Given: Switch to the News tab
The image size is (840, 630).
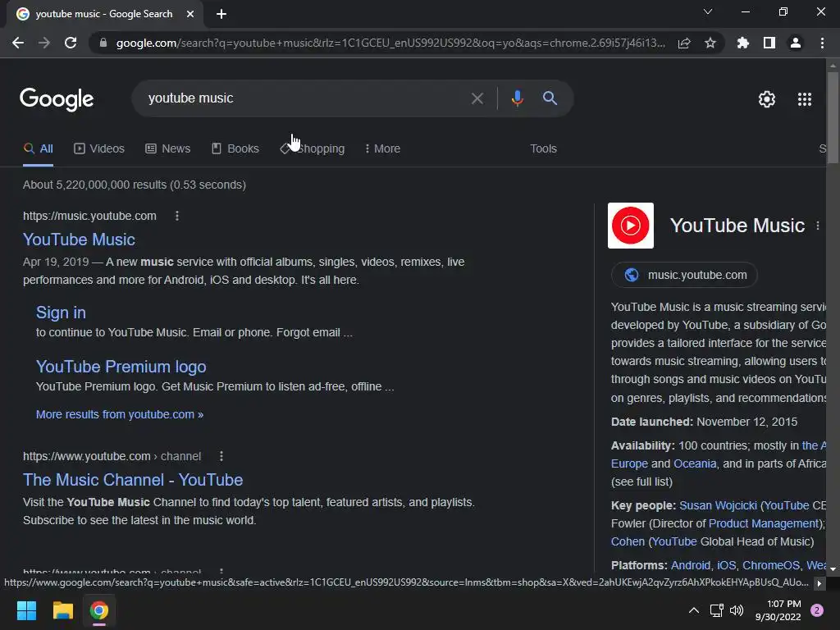Looking at the screenshot, I should tap(167, 149).
